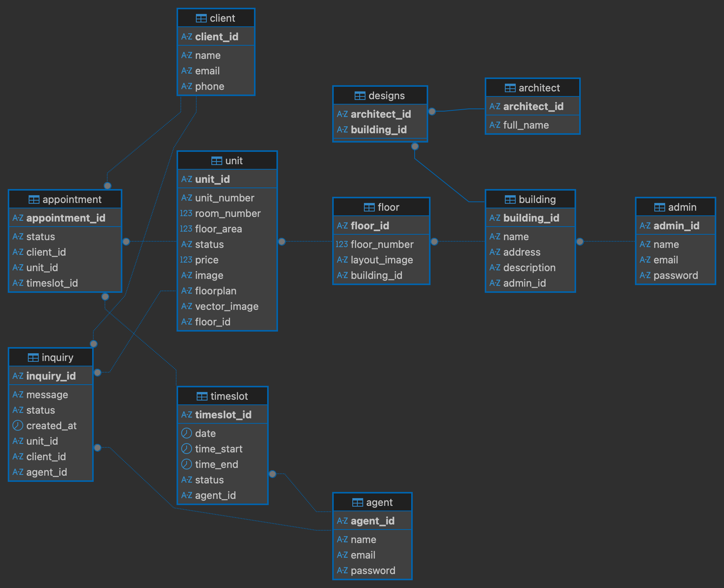Click the inquiry_id primary key
Viewport: 724px width, 588px height.
(51, 376)
